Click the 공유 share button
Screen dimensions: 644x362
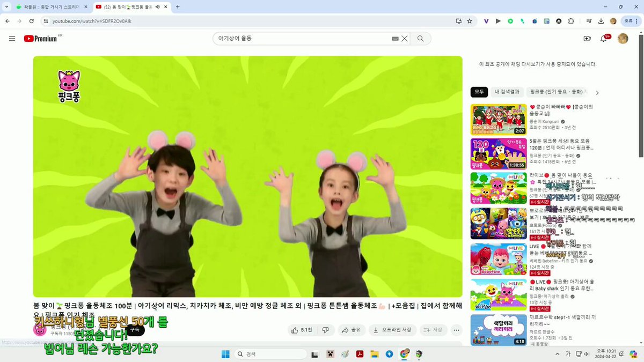pyautogui.click(x=351, y=330)
